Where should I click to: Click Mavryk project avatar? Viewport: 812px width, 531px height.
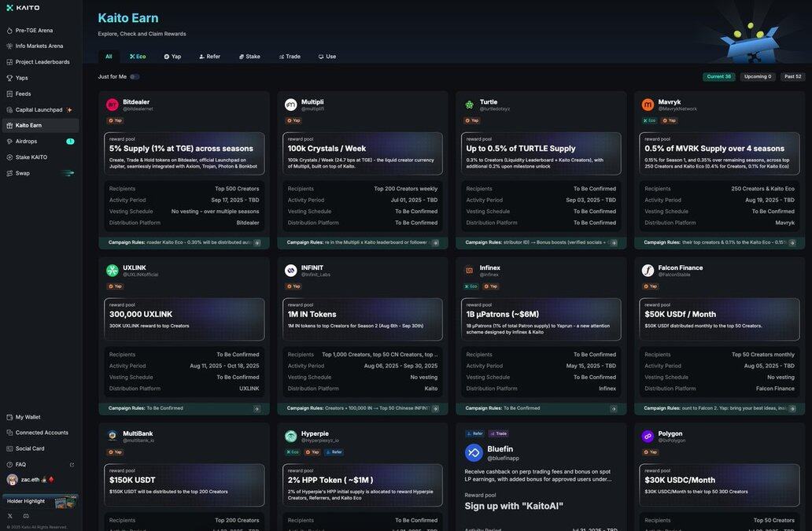click(648, 105)
